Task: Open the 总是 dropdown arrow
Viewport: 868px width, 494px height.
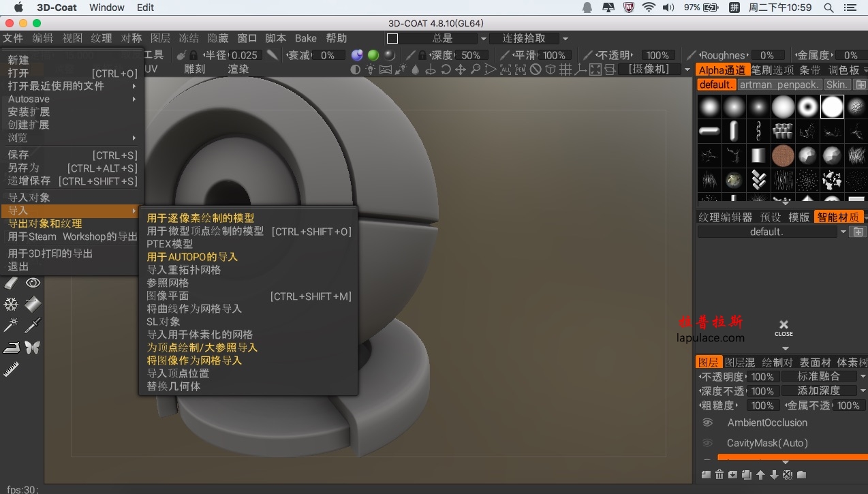Action: (x=484, y=39)
